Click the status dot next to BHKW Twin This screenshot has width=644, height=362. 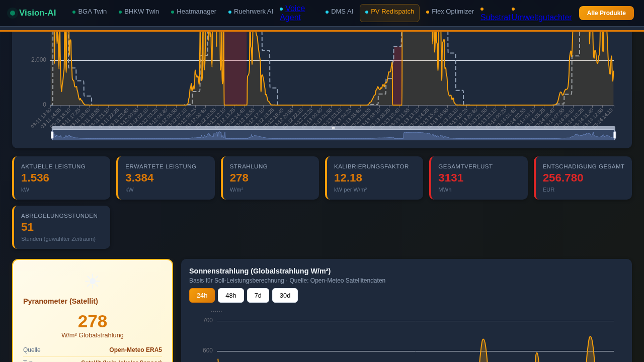pyautogui.click(x=119, y=11)
